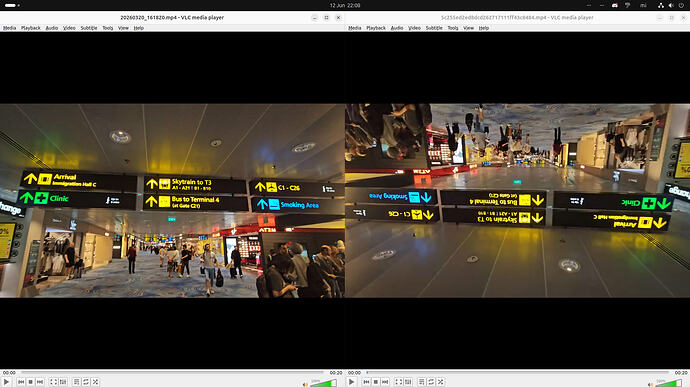Stop playback in the right VLC window
Viewport: 690px width, 387px height.
tap(376, 382)
